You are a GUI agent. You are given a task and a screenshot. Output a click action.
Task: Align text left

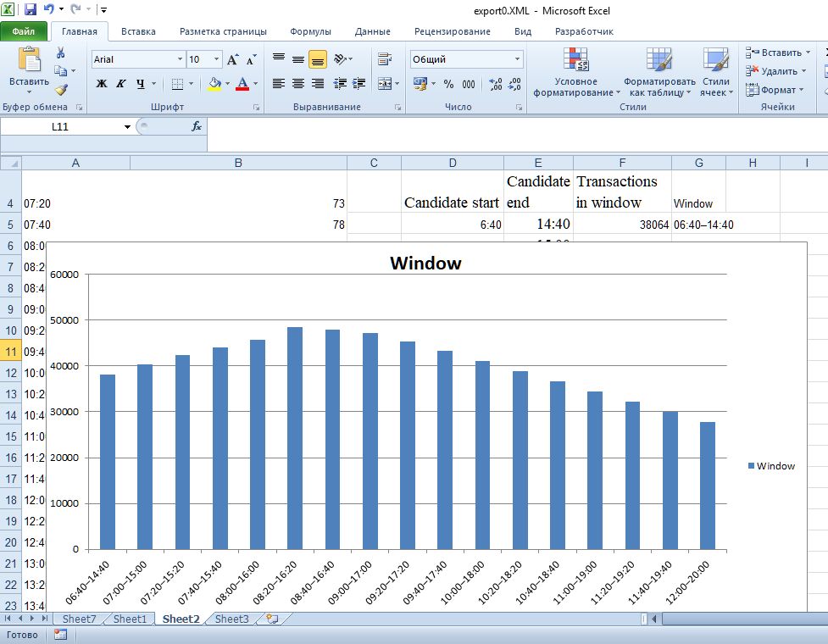(x=279, y=83)
